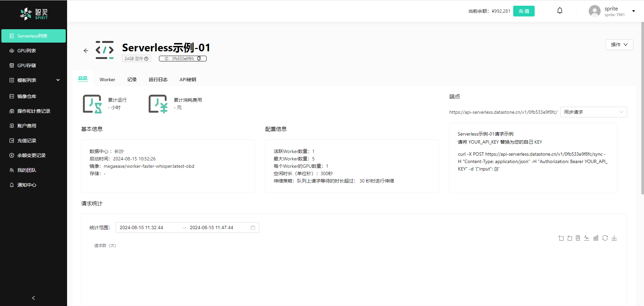Open 操作和计费记录 in sidebar

click(34, 111)
